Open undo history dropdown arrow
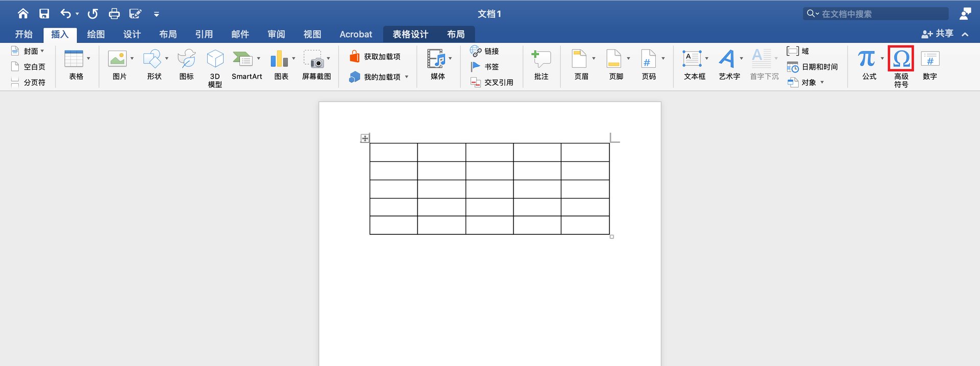This screenshot has height=366, width=980. pyautogui.click(x=78, y=14)
